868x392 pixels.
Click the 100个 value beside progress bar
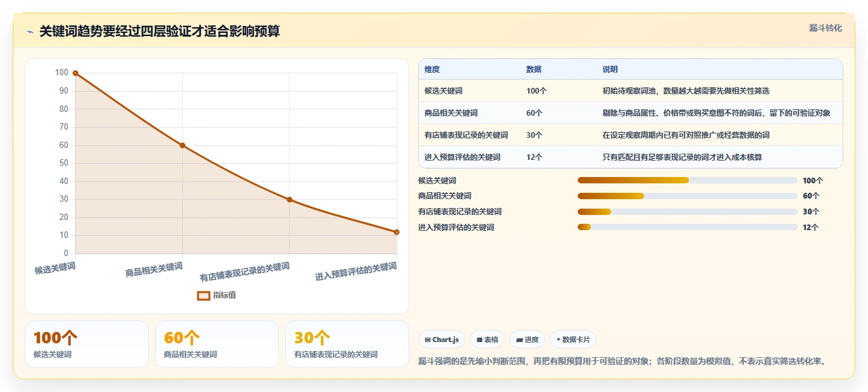(x=813, y=181)
